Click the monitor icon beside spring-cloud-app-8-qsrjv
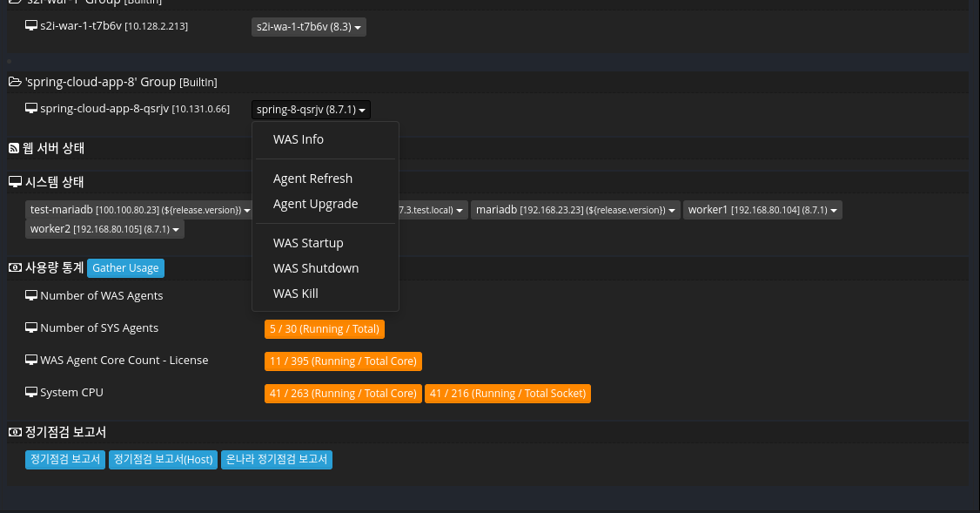980x513 pixels. click(x=31, y=109)
